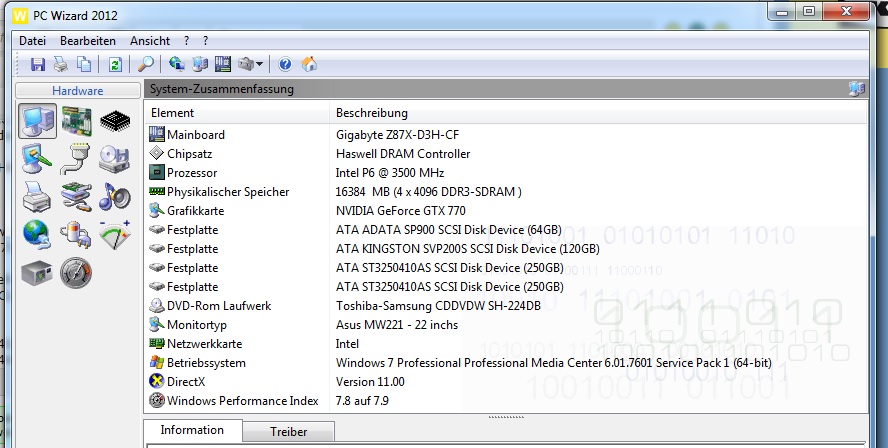Select the Mainboard category icon in sidebar
The height and width of the screenshot is (448, 888).
(76, 121)
